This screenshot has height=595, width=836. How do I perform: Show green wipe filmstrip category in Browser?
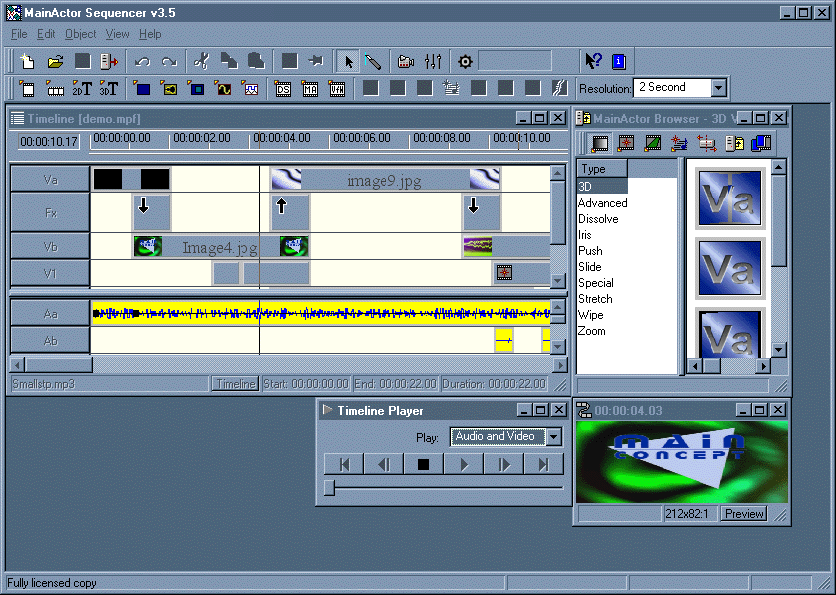pyautogui.click(x=653, y=143)
